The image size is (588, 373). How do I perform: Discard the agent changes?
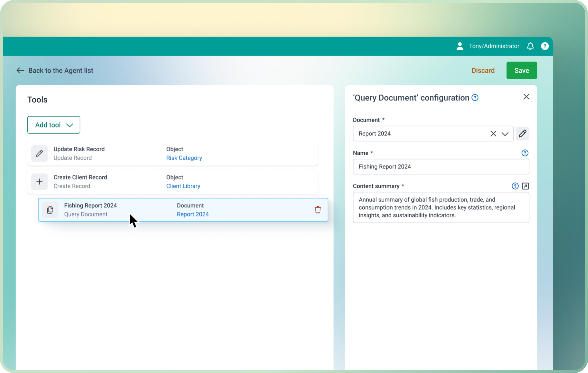coord(483,71)
